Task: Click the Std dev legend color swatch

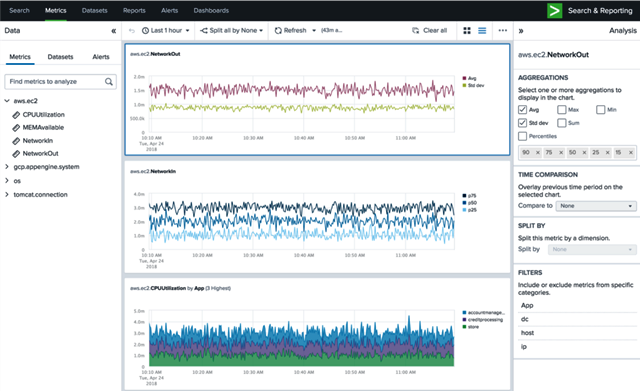Action: pyautogui.click(x=464, y=85)
